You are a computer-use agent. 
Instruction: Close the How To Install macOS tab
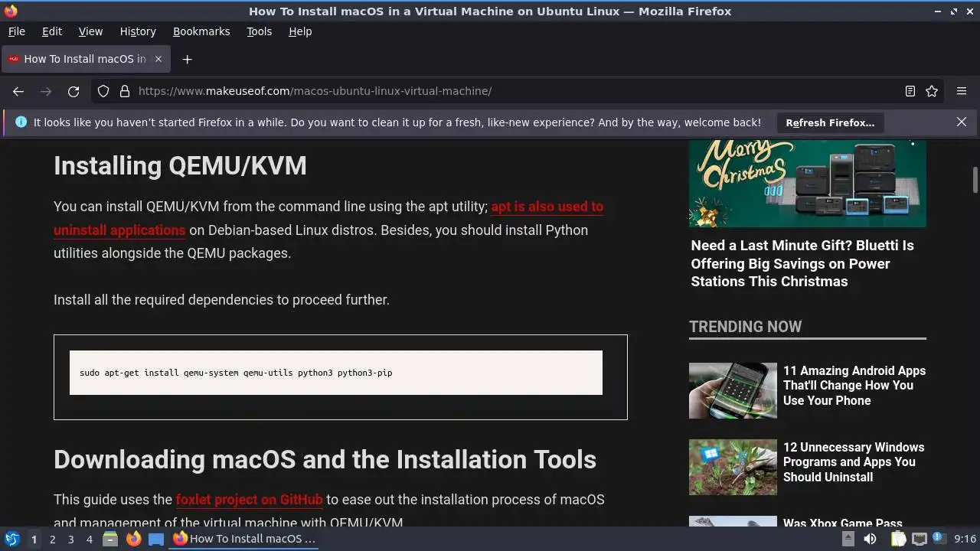158,59
